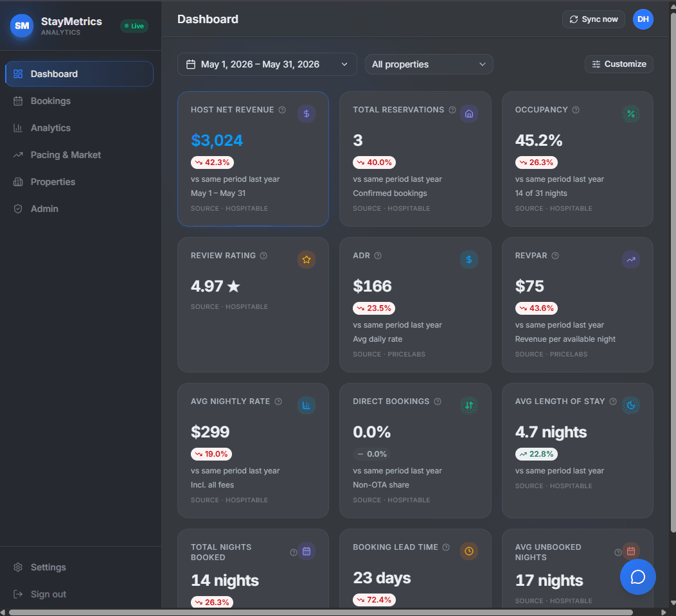Image resolution: width=676 pixels, height=616 pixels.
Task: Show Host Net Revenue help tooltip
Action: (x=282, y=110)
